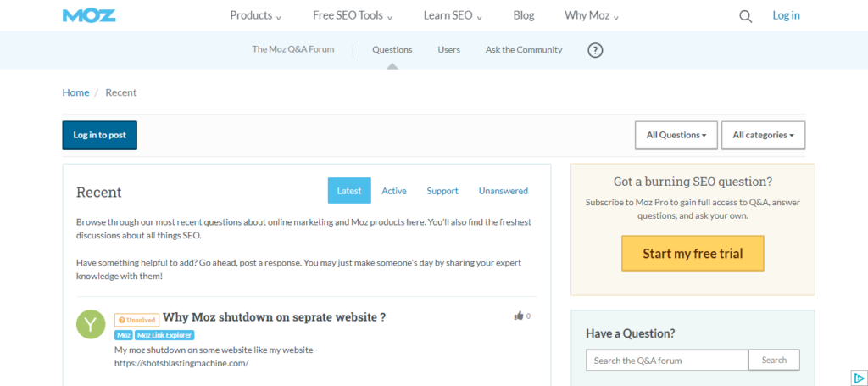Switch to the Unanswered tab
Viewport: 868px width, 386px height.
(x=503, y=191)
